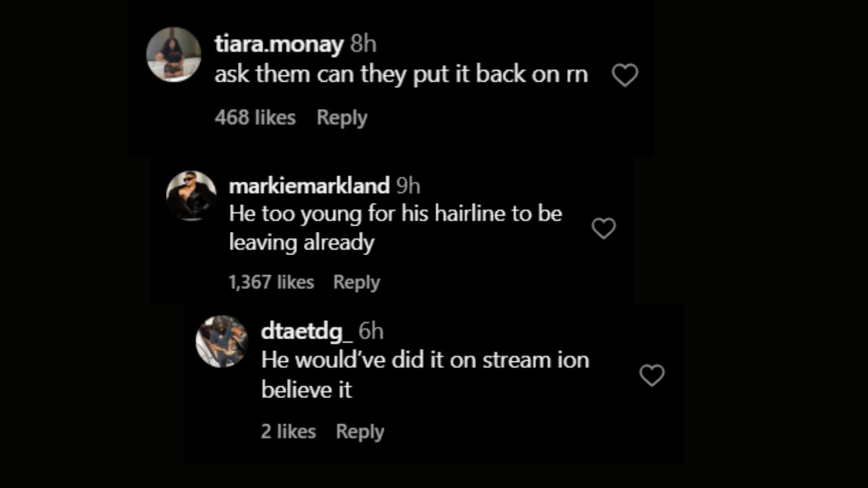
Task: Reply to the dtaetdg_ comment
Action: pyautogui.click(x=360, y=431)
